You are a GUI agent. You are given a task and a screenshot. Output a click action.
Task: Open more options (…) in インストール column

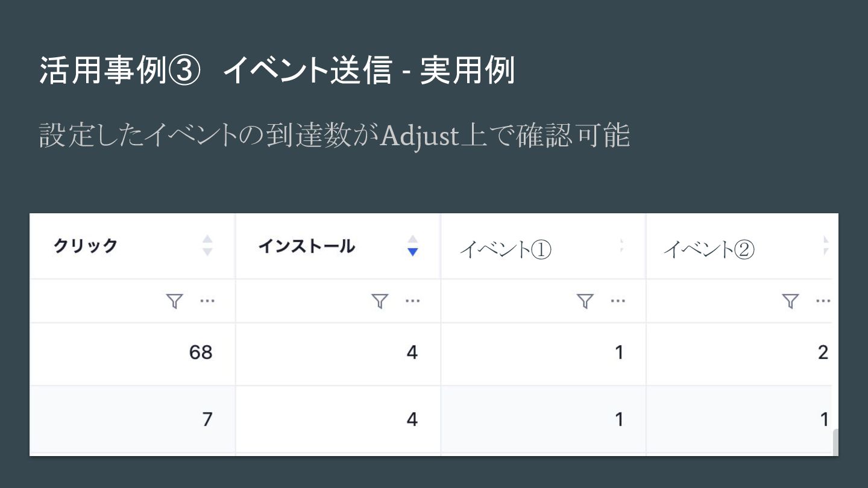[x=413, y=301]
